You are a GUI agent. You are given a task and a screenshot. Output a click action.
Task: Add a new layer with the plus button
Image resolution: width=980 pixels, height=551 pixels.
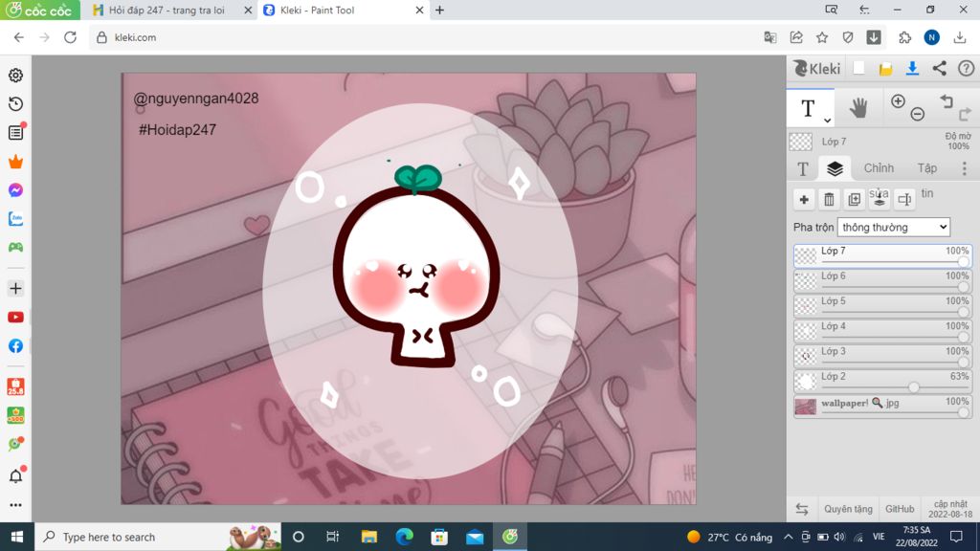click(804, 199)
